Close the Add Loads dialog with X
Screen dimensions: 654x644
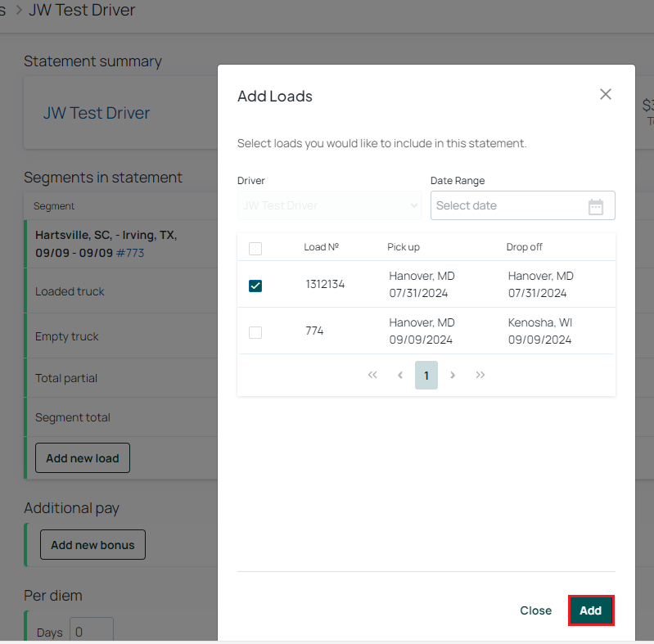coord(606,94)
